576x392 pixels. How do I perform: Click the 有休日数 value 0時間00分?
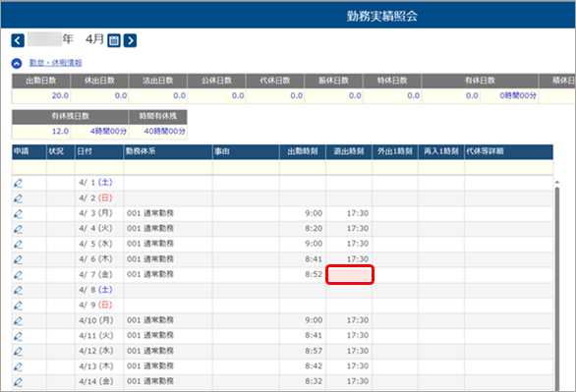[x=518, y=96]
